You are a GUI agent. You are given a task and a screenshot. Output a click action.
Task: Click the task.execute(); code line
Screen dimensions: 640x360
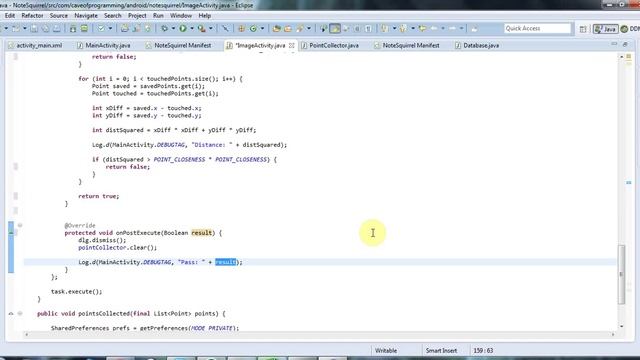(x=76, y=291)
